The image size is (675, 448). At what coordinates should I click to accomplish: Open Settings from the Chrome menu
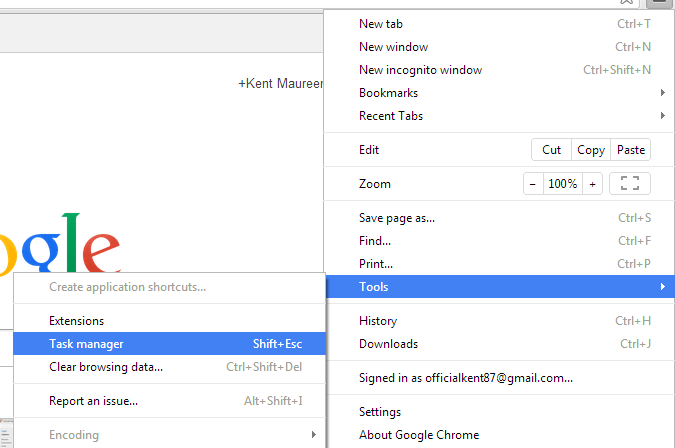[x=499, y=412]
